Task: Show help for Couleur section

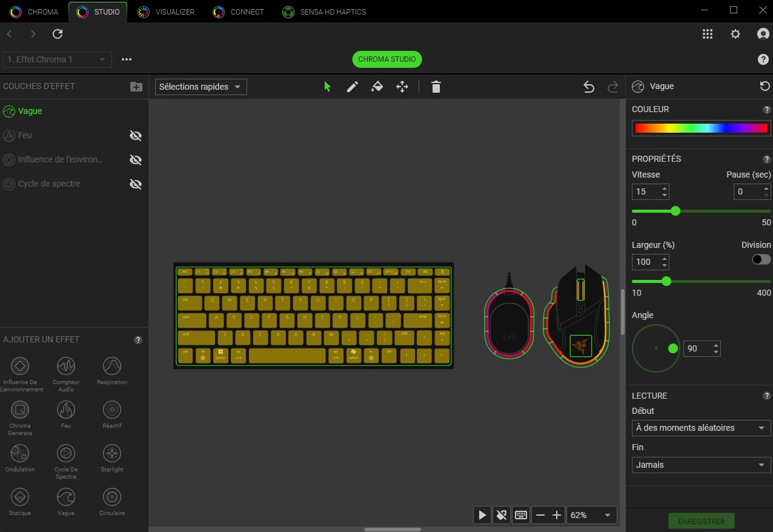Action: (767, 110)
